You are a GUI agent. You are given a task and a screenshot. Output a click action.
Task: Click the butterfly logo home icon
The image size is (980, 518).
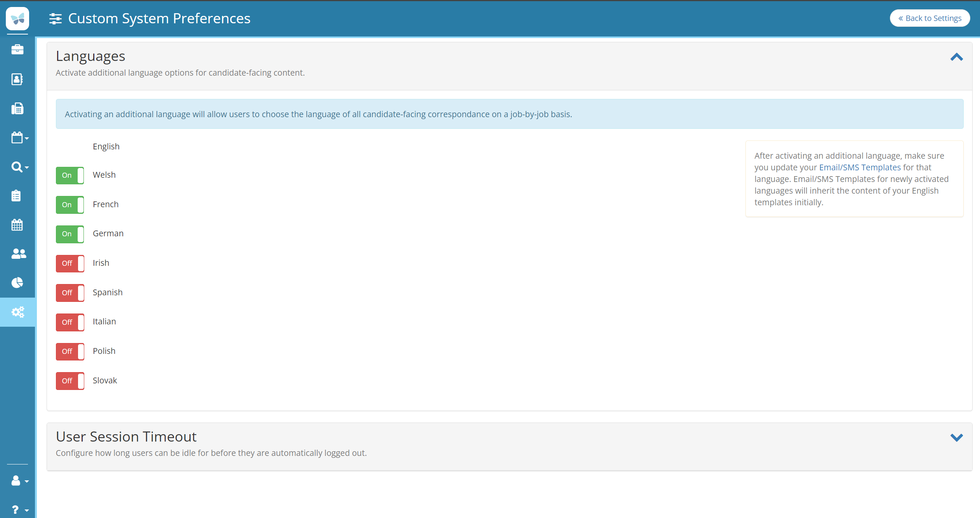(x=17, y=18)
